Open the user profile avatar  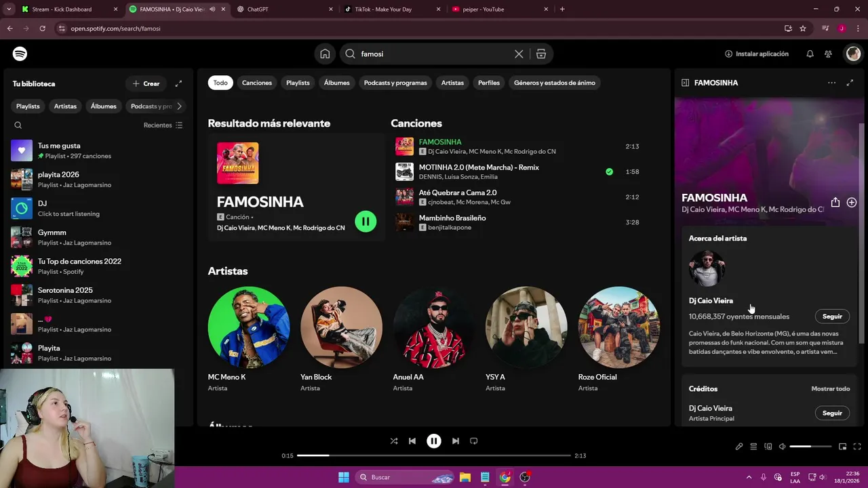tap(852, 54)
